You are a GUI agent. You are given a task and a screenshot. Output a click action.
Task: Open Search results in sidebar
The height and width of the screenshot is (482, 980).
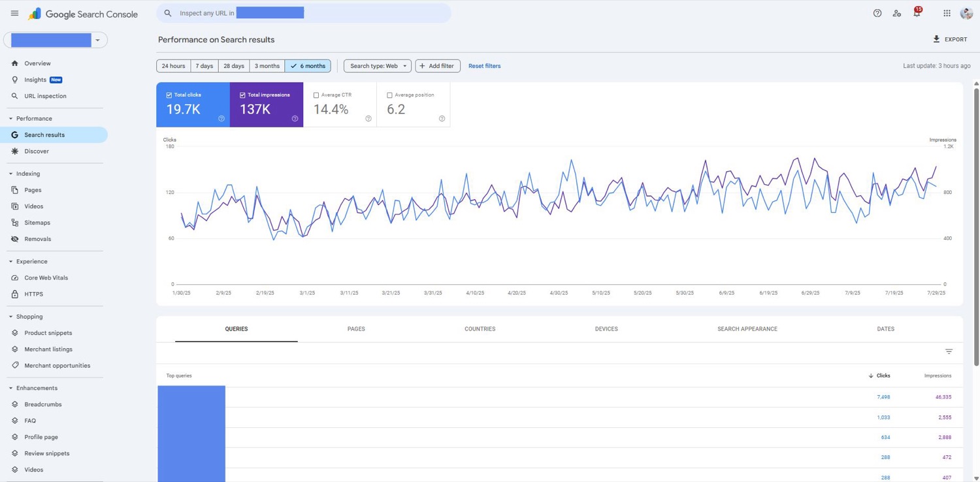click(x=54, y=135)
